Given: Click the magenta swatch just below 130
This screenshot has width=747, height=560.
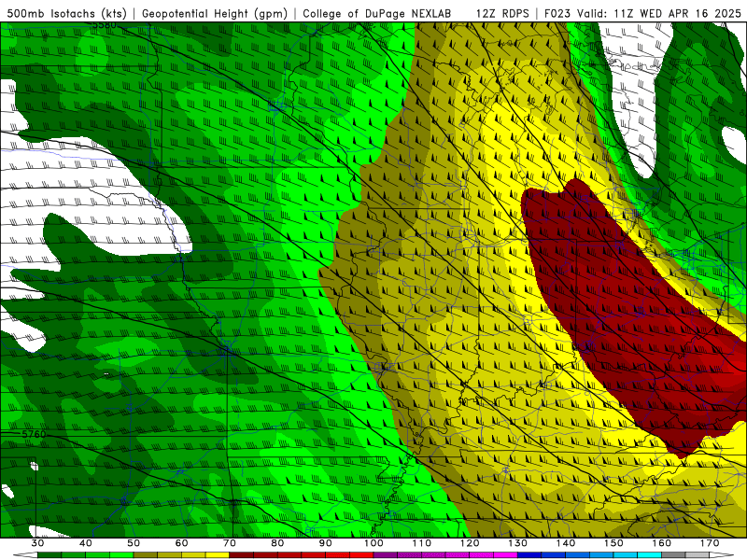Looking at the screenshot, I should click(x=506, y=555).
